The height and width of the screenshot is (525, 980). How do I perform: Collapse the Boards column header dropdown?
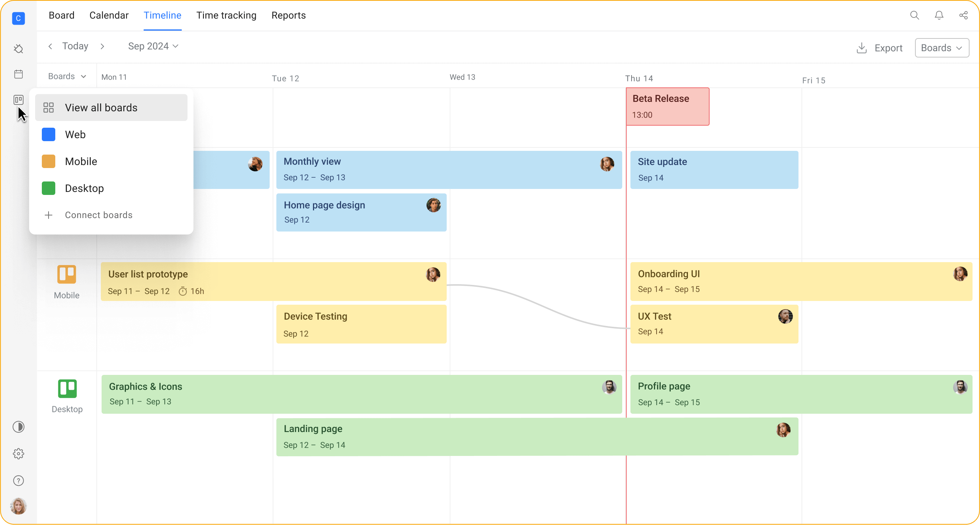point(66,76)
